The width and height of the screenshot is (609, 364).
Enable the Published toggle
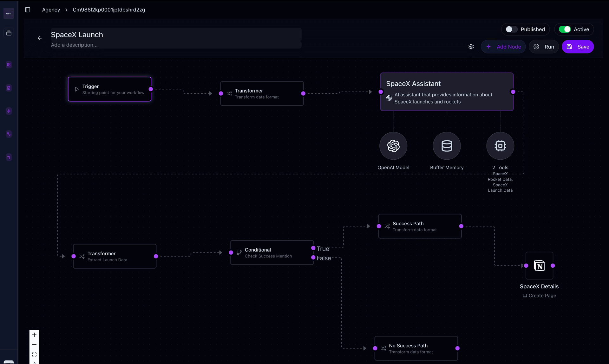point(511,29)
